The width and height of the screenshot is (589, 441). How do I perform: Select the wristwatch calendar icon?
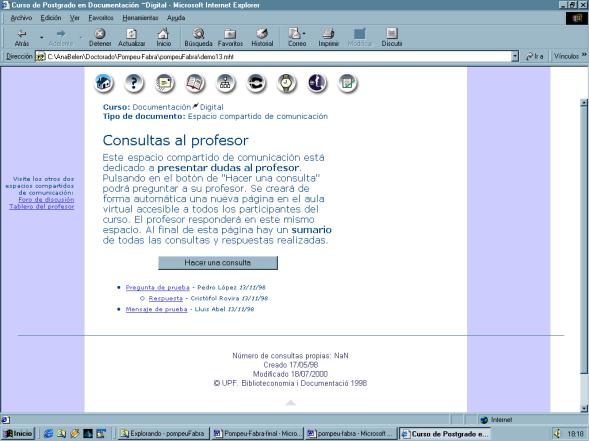287,83
